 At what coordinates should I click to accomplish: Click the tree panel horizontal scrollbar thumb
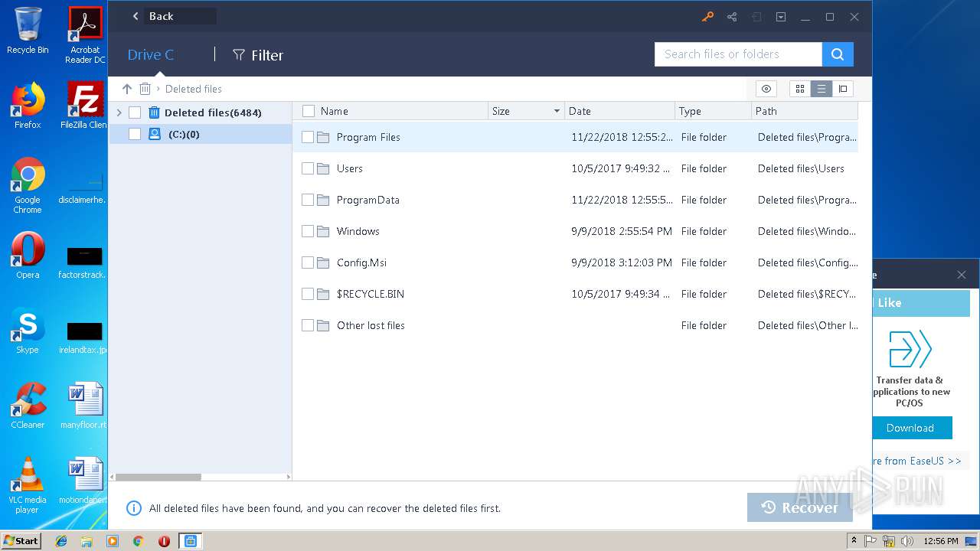click(x=158, y=477)
